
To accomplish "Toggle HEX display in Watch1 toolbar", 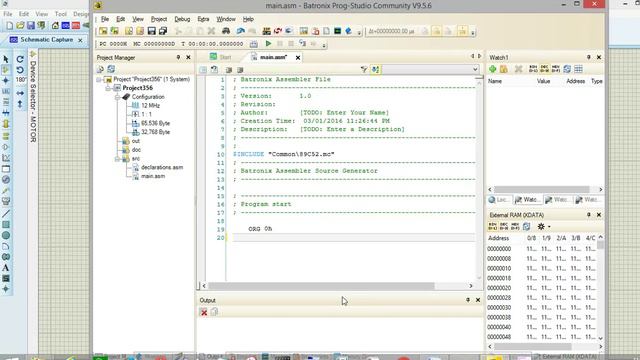I will 556,69.
